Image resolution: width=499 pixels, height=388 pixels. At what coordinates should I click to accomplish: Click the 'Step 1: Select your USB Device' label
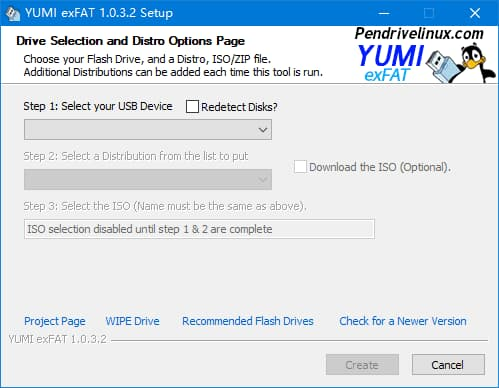(x=98, y=106)
